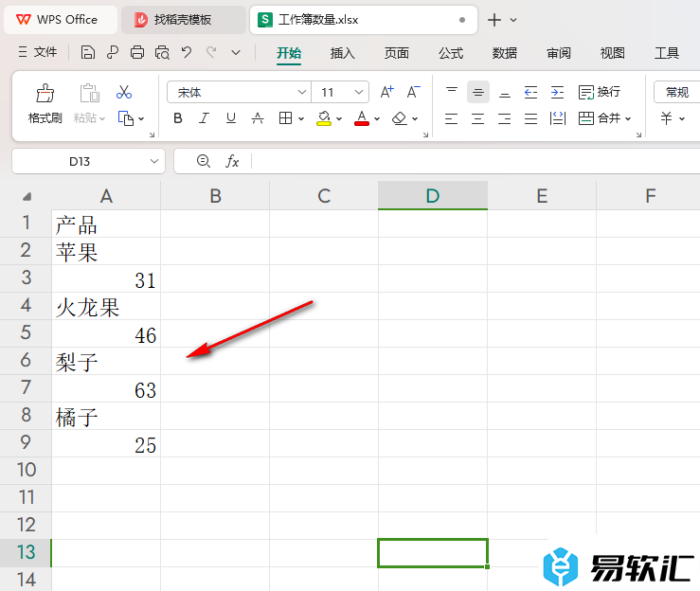Click the Save icon in quick access toolbar

click(x=87, y=53)
